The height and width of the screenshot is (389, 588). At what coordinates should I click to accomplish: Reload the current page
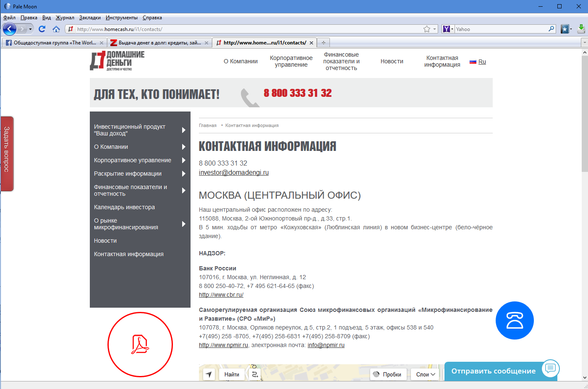(x=42, y=29)
